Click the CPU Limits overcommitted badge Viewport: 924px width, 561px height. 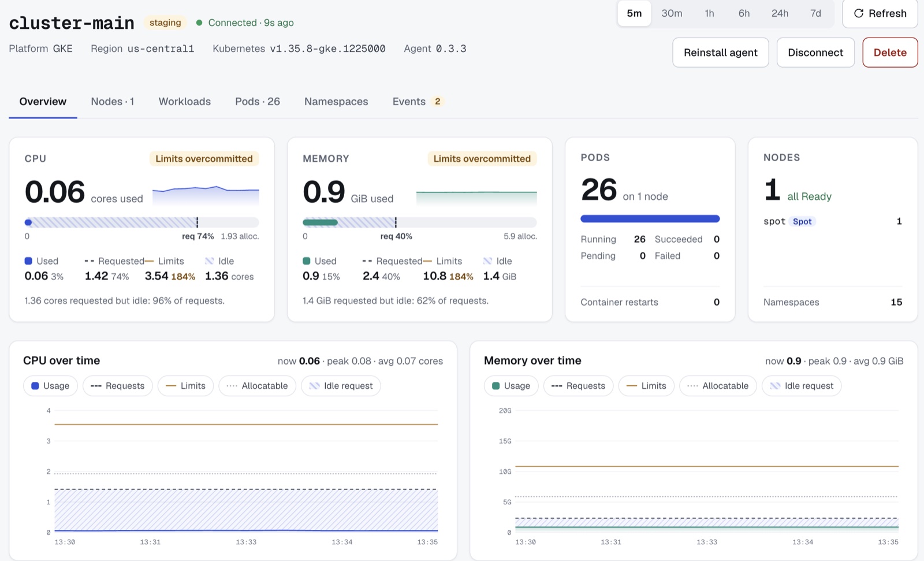204,159
